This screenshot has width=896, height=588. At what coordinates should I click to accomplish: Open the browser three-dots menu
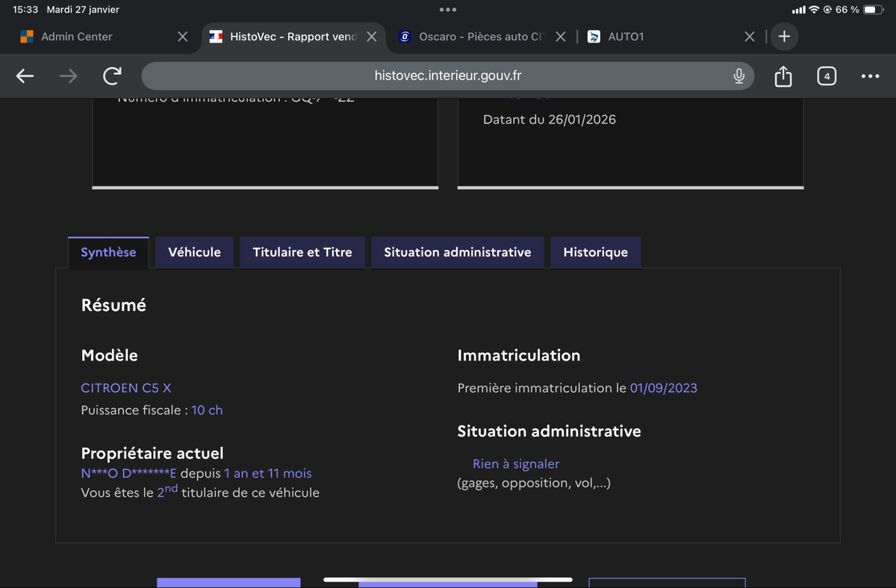870,75
